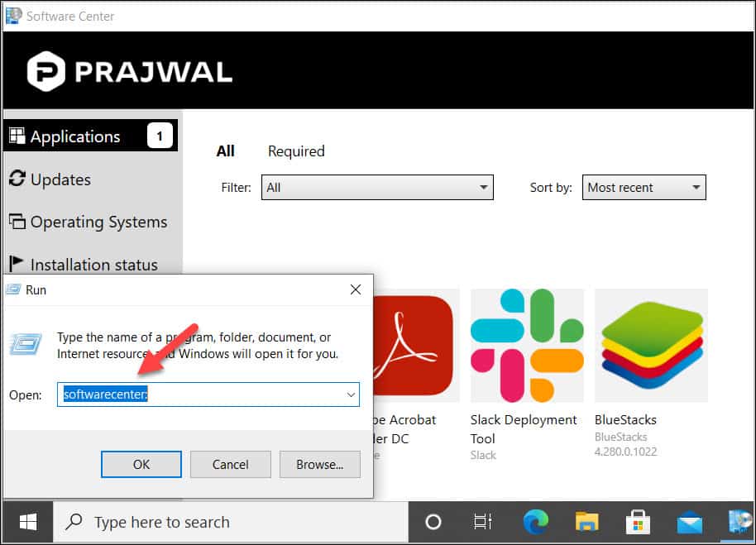Viewport: 756px width, 545px height.
Task: Launch Microsoft Edge from the taskbar
Action: click(x=536, y=521)
